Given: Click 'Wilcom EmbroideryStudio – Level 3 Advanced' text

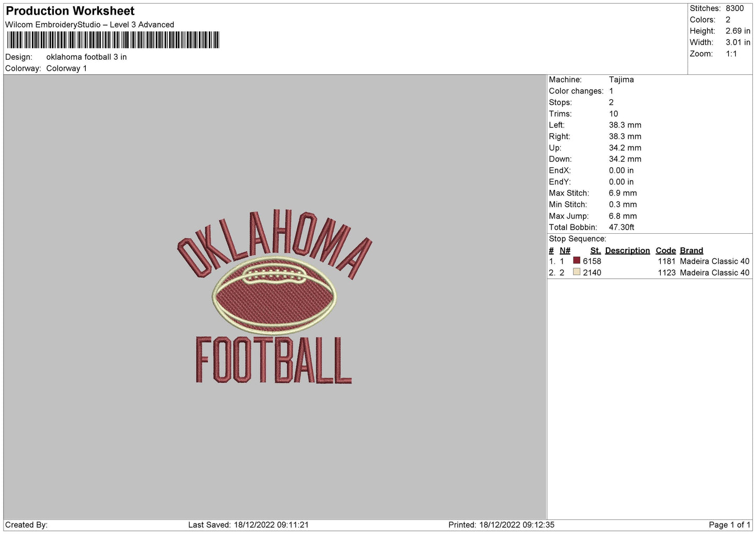Looking at the screenshot, I should click(89, 25).
